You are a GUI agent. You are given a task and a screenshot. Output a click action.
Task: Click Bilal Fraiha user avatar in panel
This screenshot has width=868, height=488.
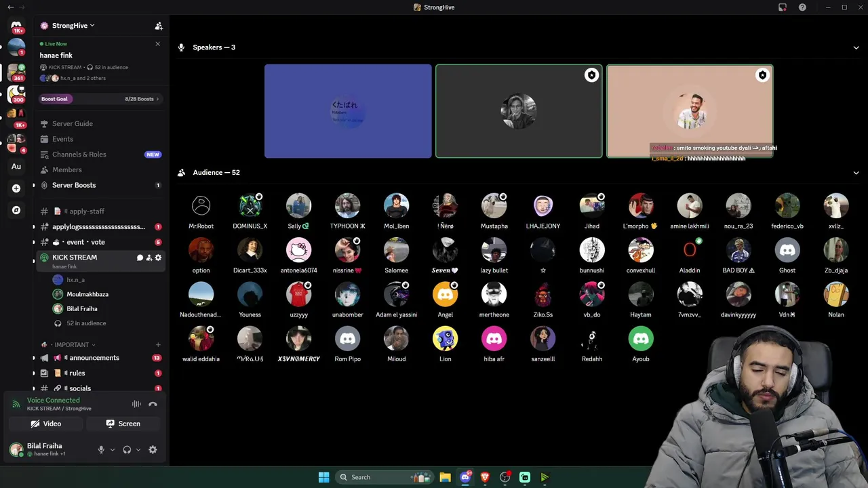[x=16, y=449]
